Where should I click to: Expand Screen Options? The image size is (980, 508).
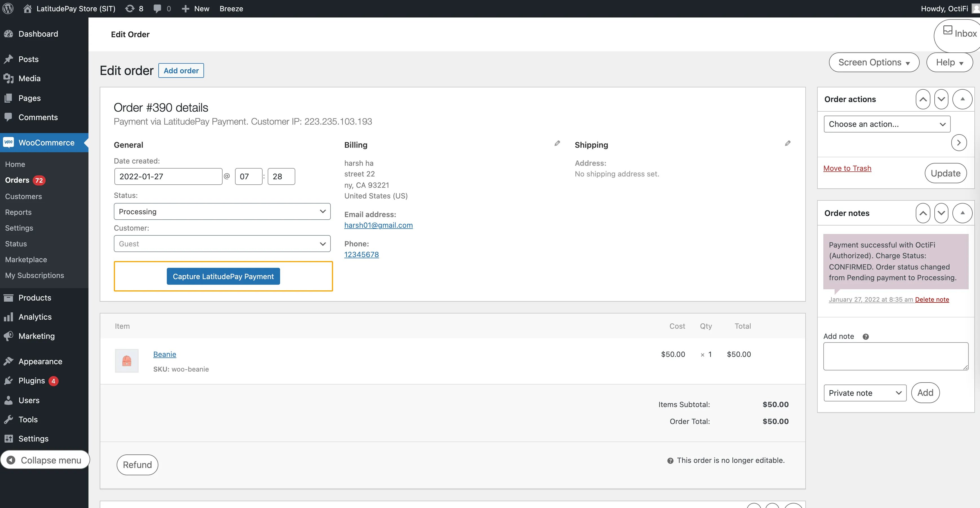point(874,62)
